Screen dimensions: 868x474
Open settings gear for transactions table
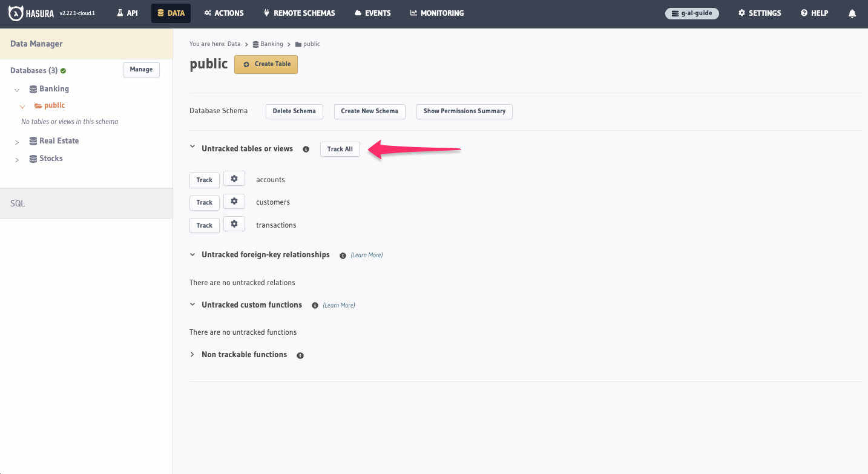(x=234, y=224)
